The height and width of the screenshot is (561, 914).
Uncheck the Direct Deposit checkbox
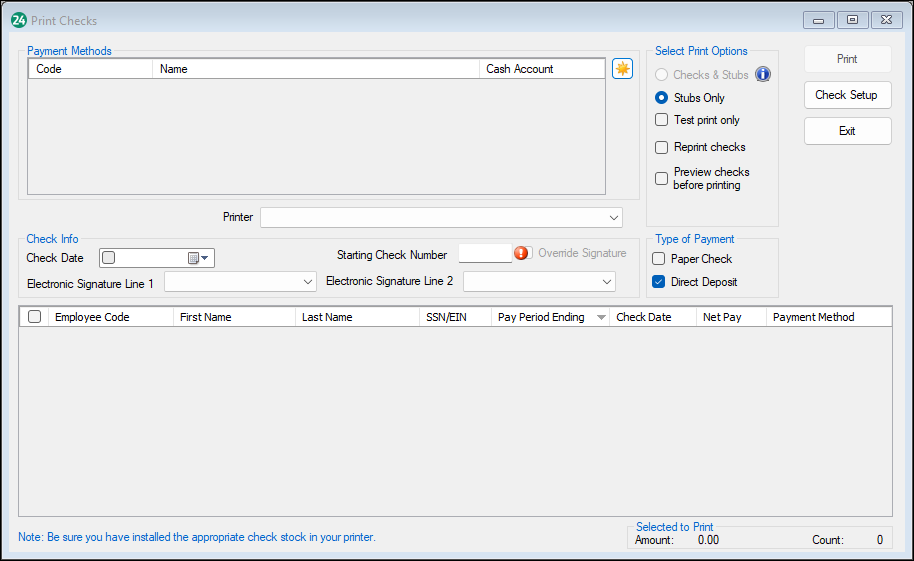coord(659,282)
